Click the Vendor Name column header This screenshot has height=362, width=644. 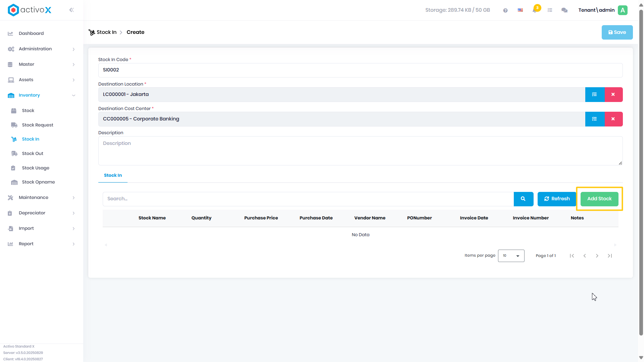[x=370, y=218]
